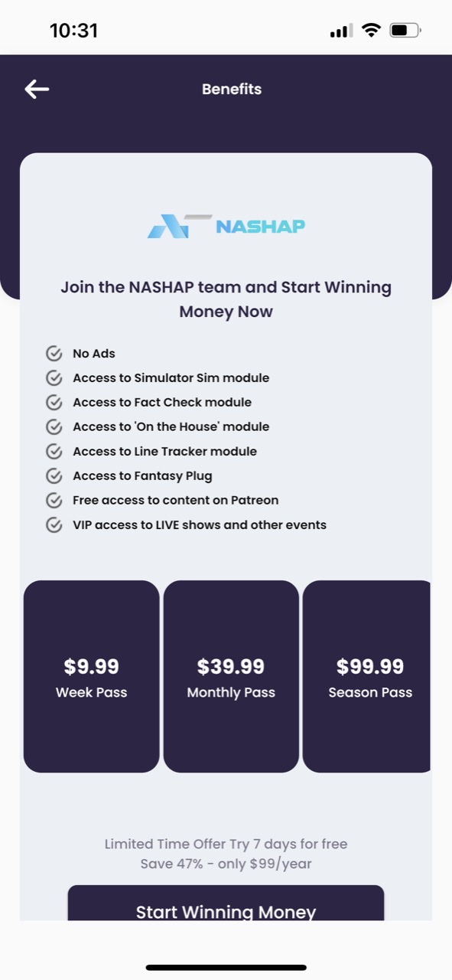Screen dimensions: 452x980
Task: Tap check icon beside VIP access to LIVE shows
Action: click(54, 525)
